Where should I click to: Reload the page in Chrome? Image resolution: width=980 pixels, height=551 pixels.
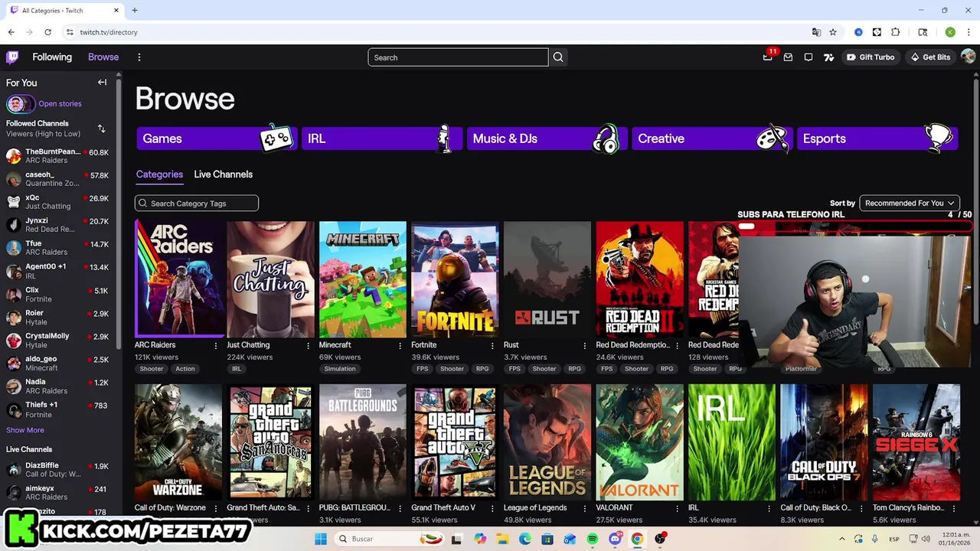click(47, 32)
